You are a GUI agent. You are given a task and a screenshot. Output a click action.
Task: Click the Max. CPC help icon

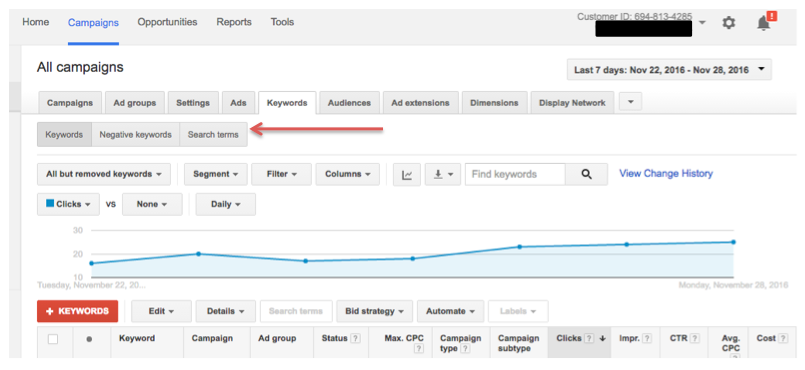pos(419,349)
